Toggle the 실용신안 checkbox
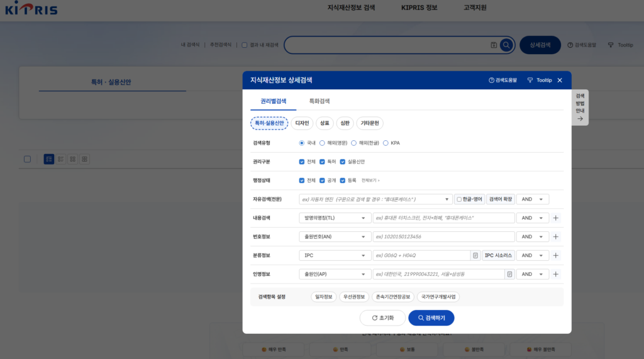The width and height of the screenshot is (644, 359). point(343,162)
